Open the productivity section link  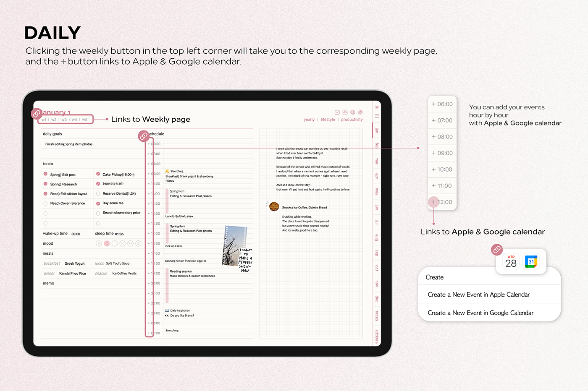tap(352, 120)
